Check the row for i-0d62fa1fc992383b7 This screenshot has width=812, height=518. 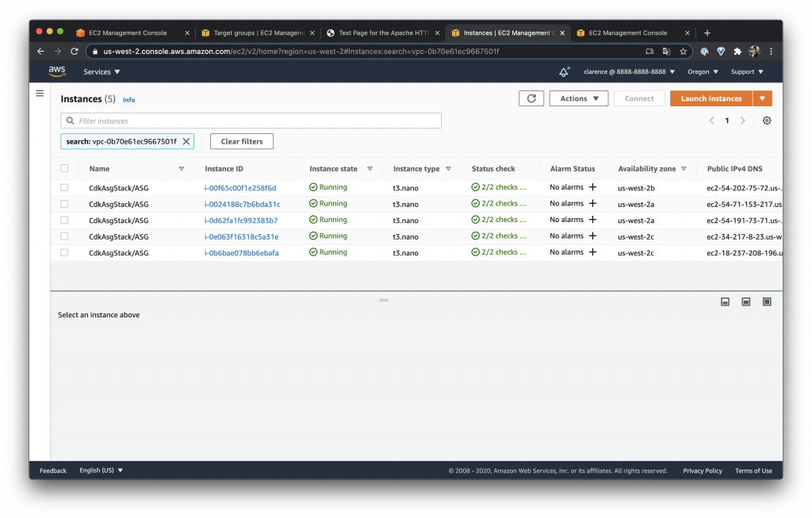coord(64,221)
